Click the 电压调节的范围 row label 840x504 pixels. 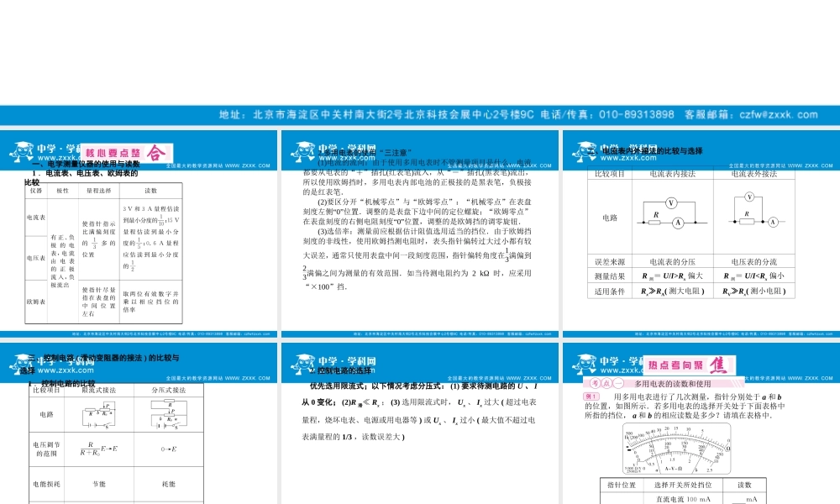click(46, 449)
